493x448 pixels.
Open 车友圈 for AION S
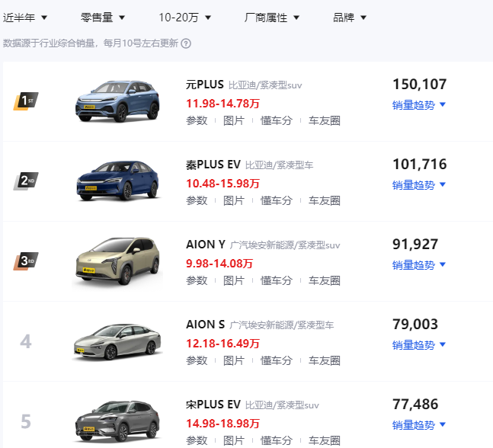324,360
